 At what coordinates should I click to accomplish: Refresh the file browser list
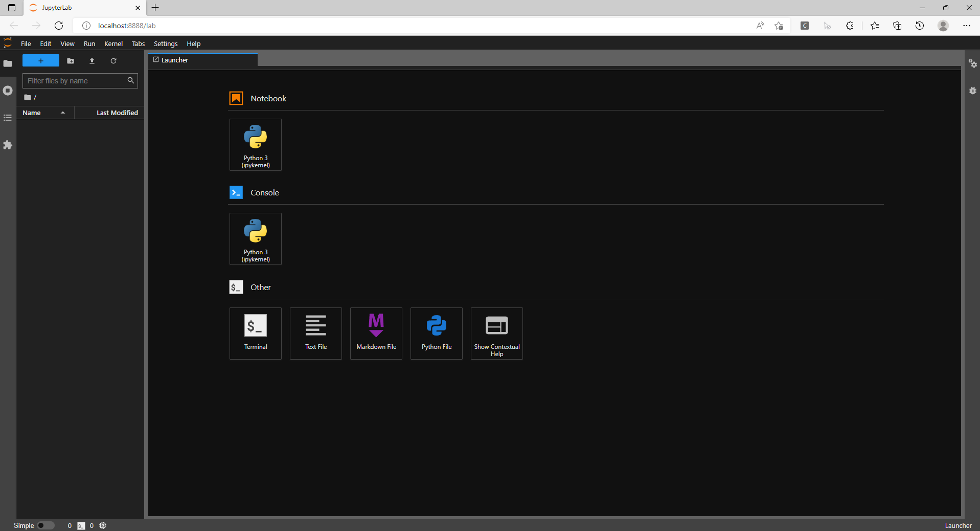113,61
